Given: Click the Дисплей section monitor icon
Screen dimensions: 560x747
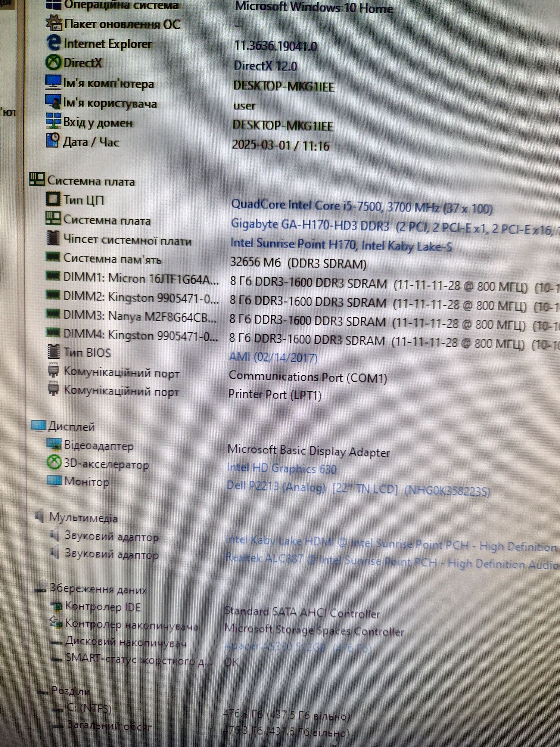Looking at the screenshot, I should tap(38, 425).
